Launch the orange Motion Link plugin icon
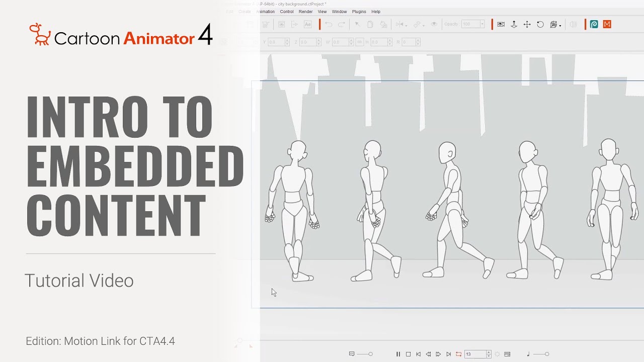Viewport: 644px width, 362px height. [x=607, y=24]
